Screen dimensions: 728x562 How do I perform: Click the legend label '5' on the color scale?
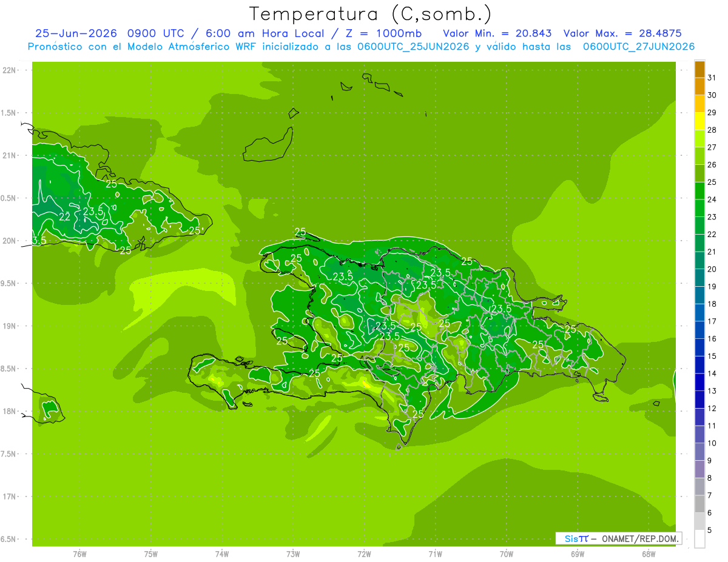point(710,530)
